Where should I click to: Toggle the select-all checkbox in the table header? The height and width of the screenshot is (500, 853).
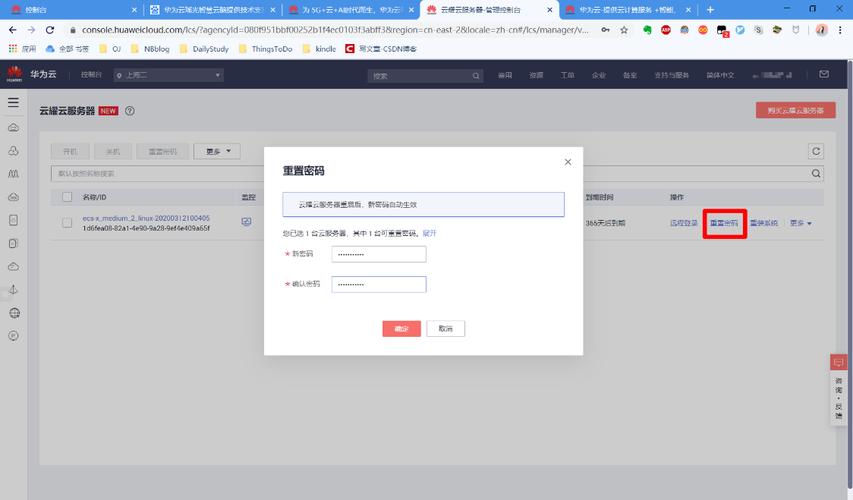[67, 197]
